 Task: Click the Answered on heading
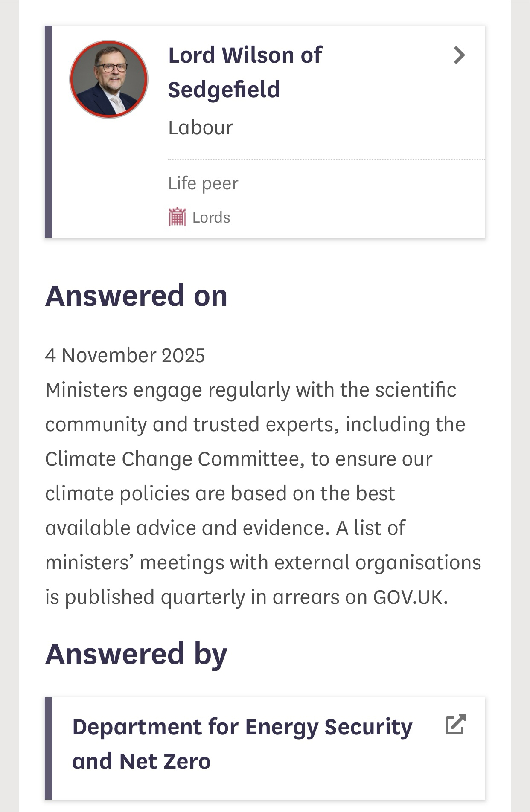[137, 296]
